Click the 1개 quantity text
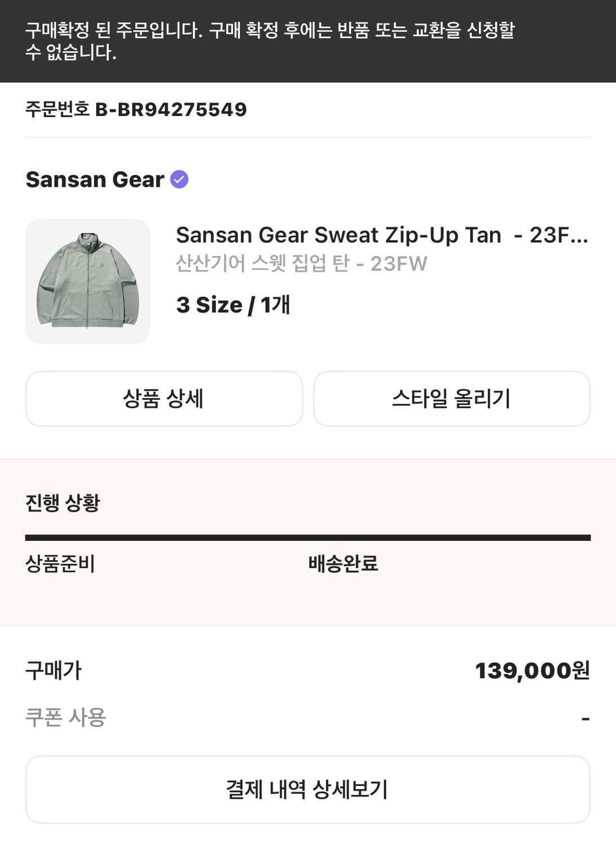Image resolution: width=616 pixels, height=845 pixels. point(275,305)
